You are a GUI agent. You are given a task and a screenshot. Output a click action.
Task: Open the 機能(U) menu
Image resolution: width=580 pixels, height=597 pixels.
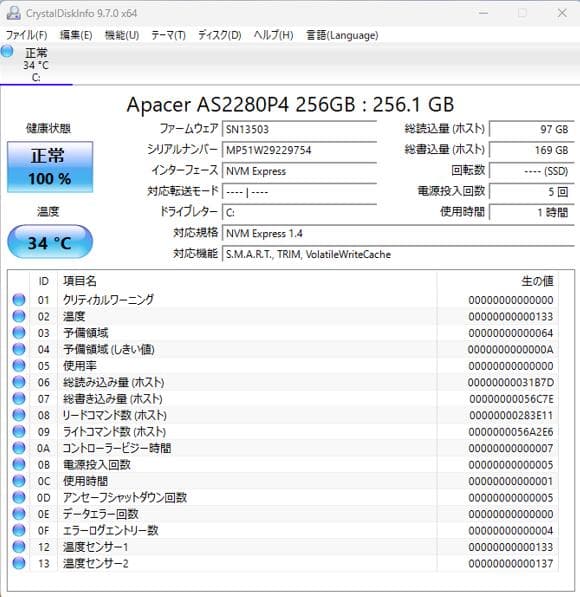(x=122, y=35)
